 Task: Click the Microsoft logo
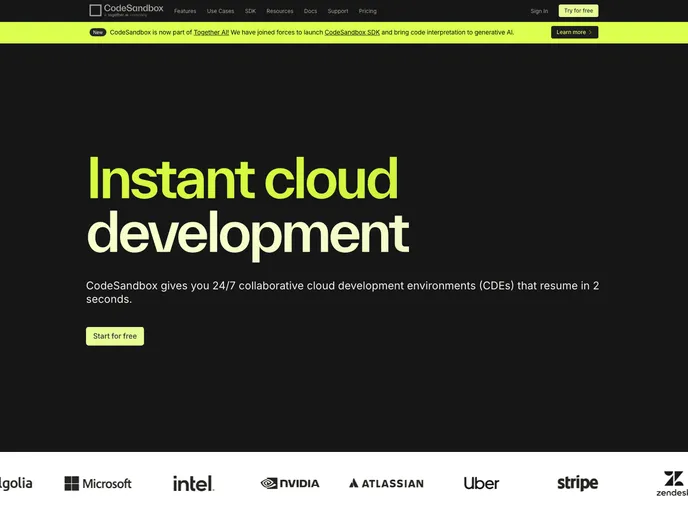[x=98, y=483]
